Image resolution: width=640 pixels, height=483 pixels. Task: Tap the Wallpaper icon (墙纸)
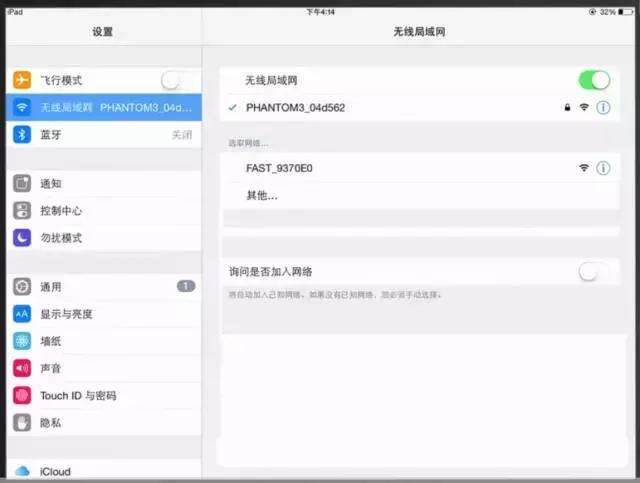[22, 341]
